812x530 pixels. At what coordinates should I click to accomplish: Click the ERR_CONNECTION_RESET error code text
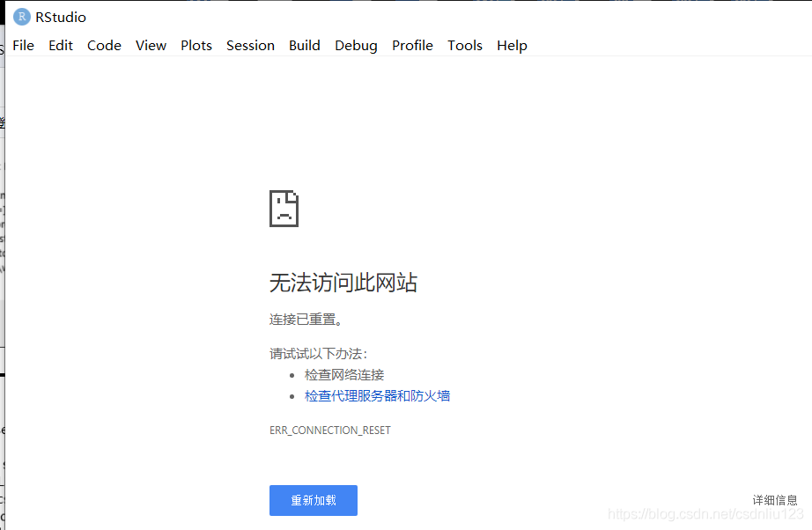coord(329,431)
